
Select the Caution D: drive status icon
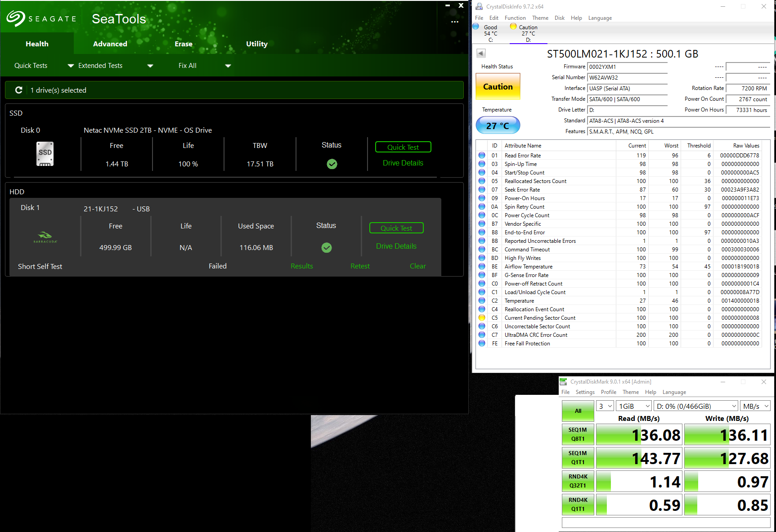pyautogui.click(x=513, y=27)
